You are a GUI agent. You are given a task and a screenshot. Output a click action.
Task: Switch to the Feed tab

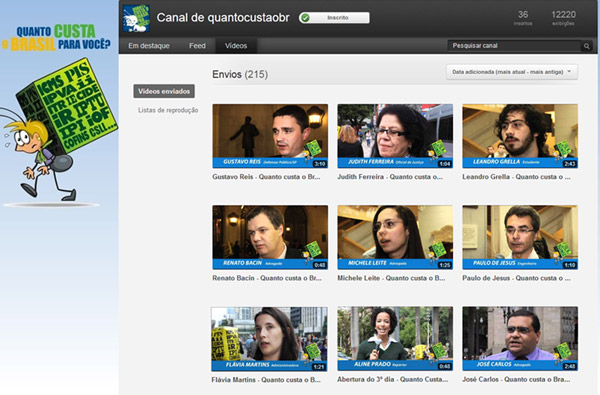(197, 46)
